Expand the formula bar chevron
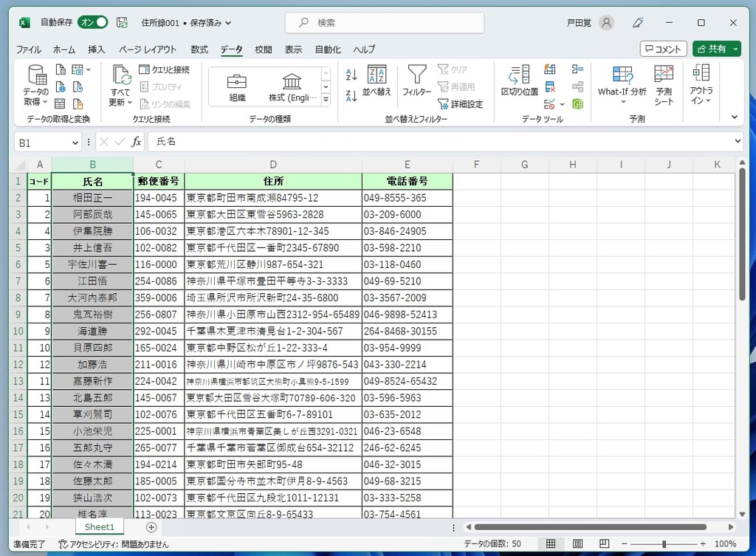The image size is (756, 556). pyautogui.click(x=738, y=141)
